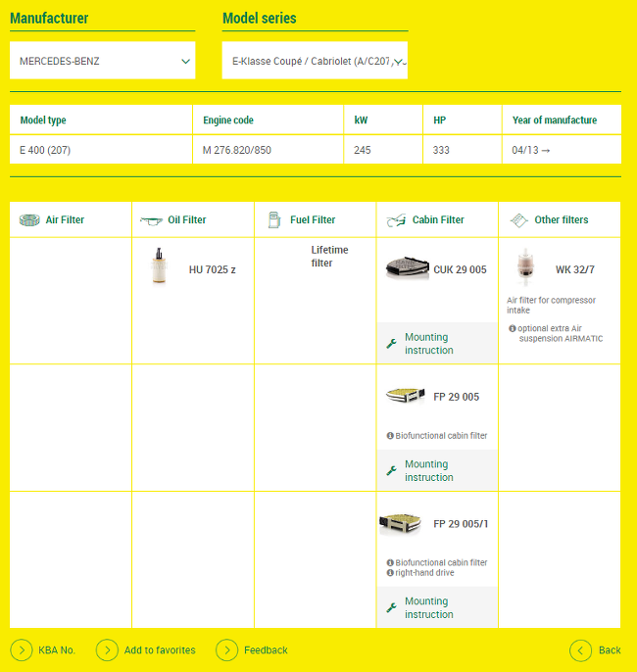The height and width of the screenshot is (672, 637).
Task: Click the Back circled arrow icon
Action: coord(581,650)
